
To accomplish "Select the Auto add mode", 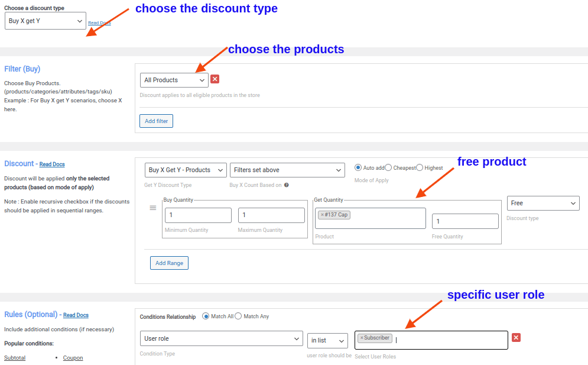I will click(358, 167).
